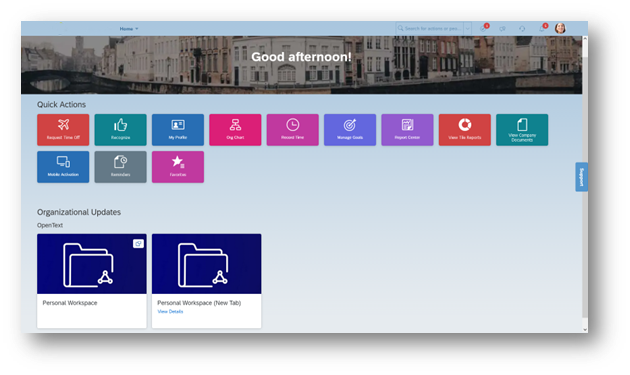630x375 pixels.
Task: Open the Request Time Off tile
Action: click(63, 130)
